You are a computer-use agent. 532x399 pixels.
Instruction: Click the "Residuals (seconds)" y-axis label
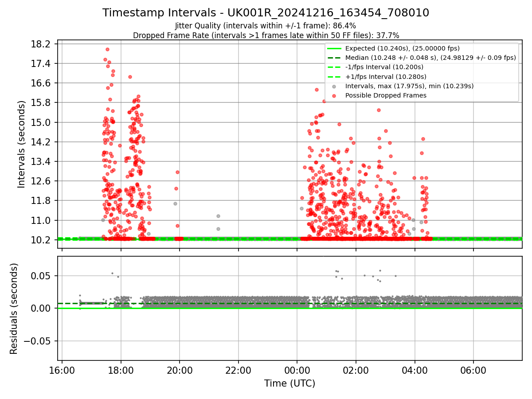pyautogui.click(x=14, y=309)
